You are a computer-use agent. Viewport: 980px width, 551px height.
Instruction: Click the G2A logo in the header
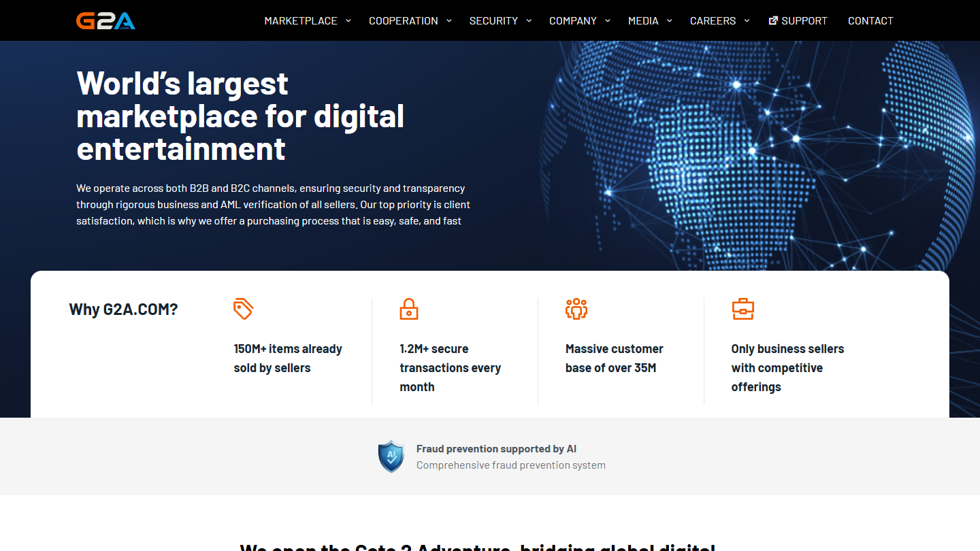[x=105, y=20]
